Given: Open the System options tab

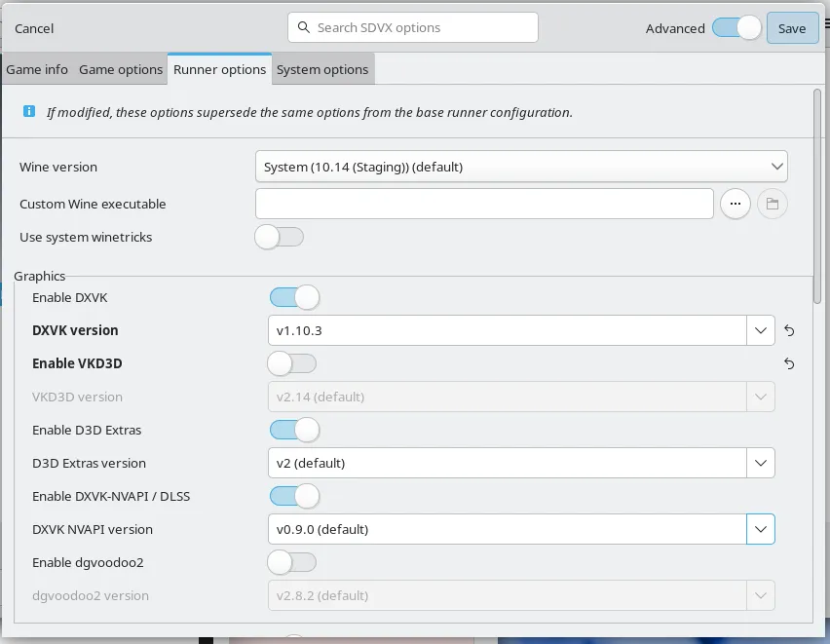Looking at the screenshot, I should pyautogui.click(x=322, y=69).
